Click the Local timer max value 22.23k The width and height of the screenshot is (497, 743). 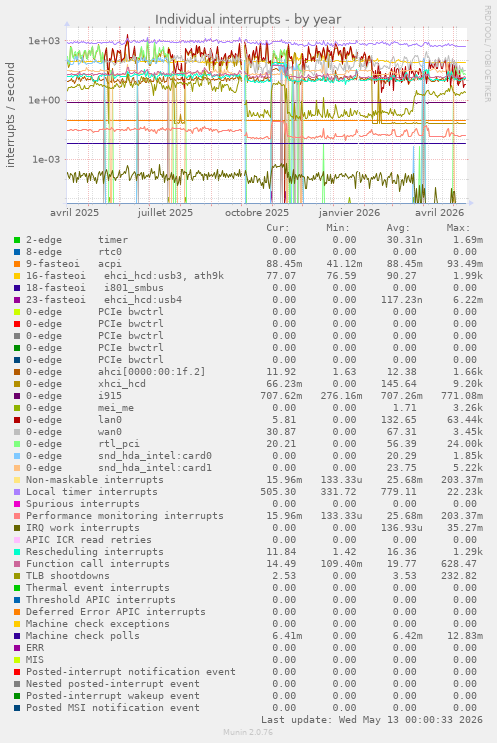point(465,492)
